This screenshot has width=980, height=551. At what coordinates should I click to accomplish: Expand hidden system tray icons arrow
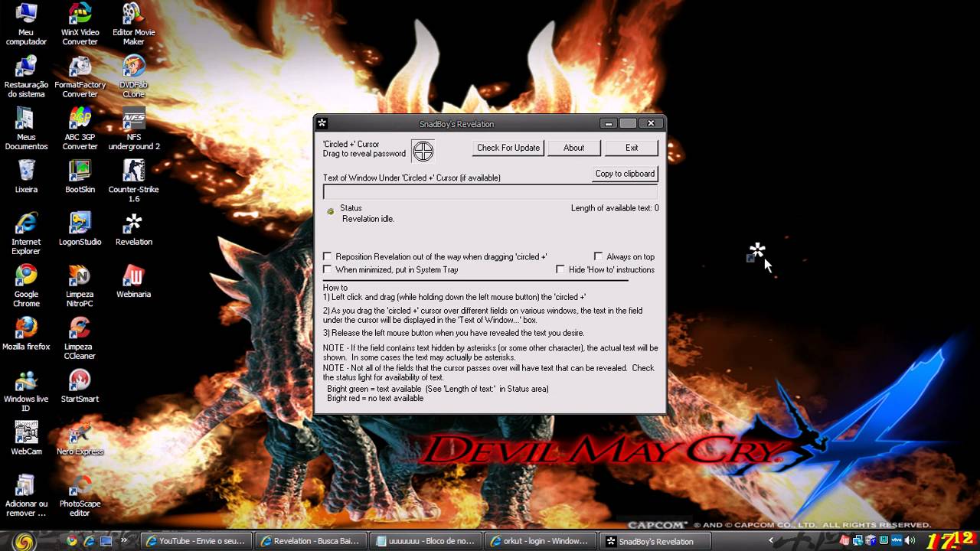click(x=771, y=541)
